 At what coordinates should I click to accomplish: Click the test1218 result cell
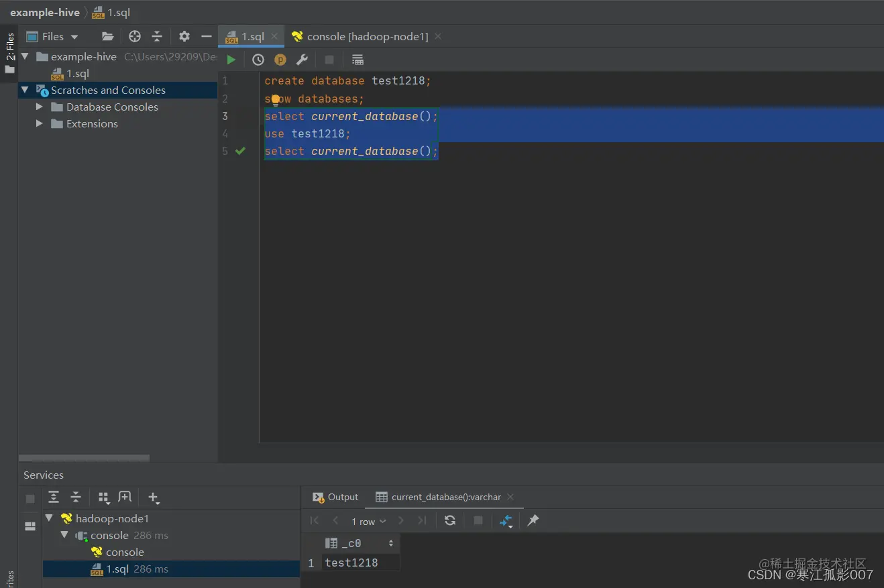361,563
